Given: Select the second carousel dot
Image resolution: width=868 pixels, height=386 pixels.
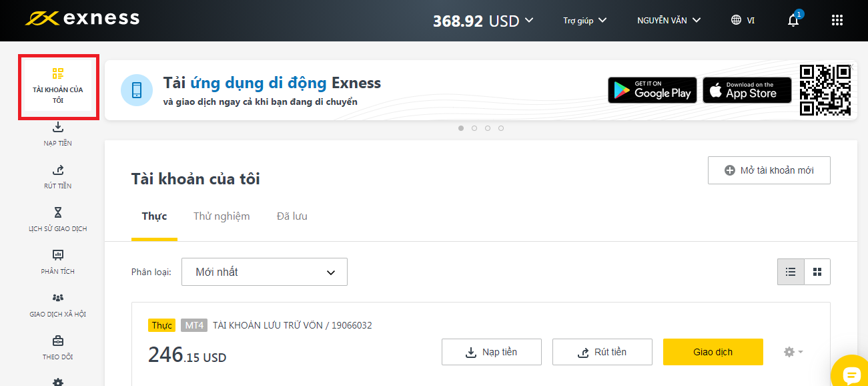Looking at the screenshot, I should pos(474,128).
